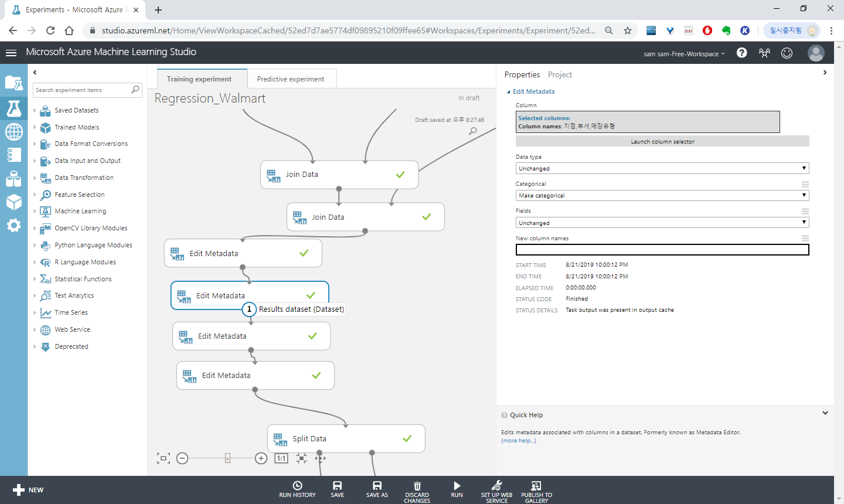Open the more help link
844x504 pixels.
(519, 441)
